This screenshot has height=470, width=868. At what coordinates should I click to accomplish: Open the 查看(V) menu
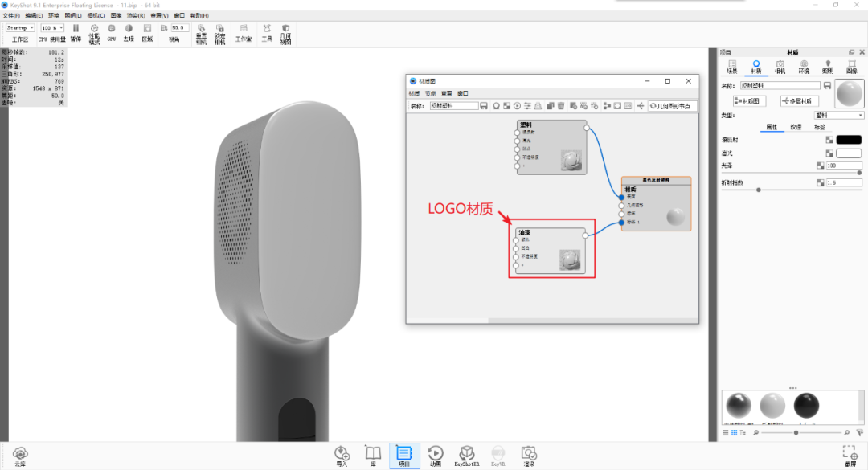click(159, 15)
